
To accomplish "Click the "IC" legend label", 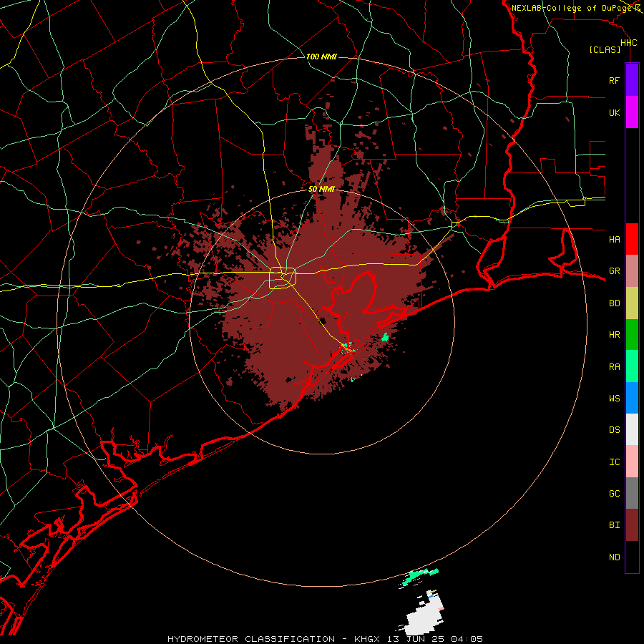I will (x=614, y=462).
